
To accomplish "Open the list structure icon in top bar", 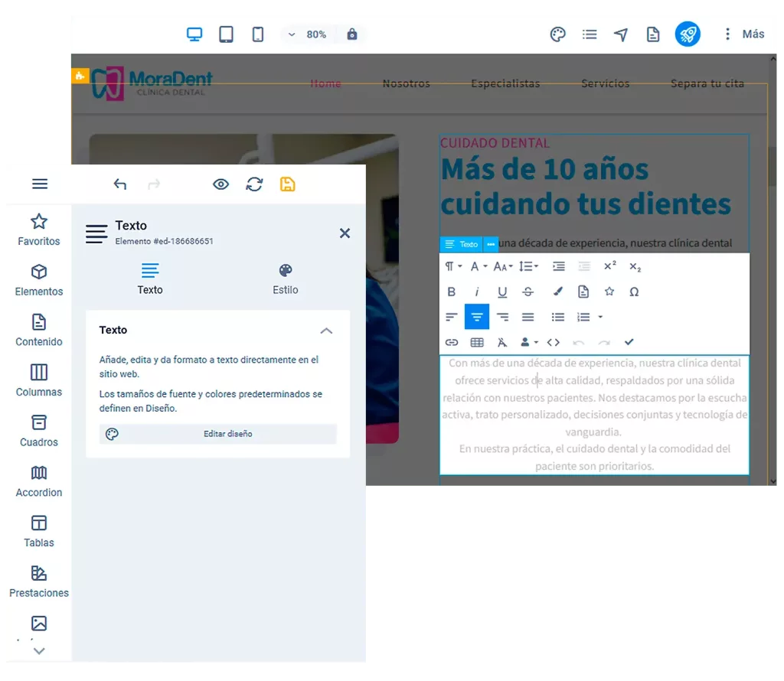I will (590, 34).
